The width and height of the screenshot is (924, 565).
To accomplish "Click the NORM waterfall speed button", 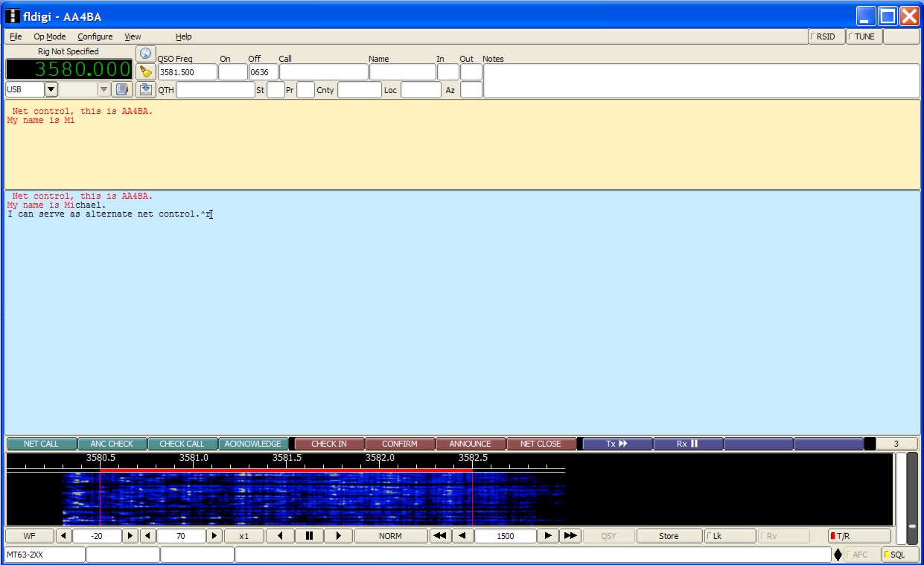I will point(390,536).
